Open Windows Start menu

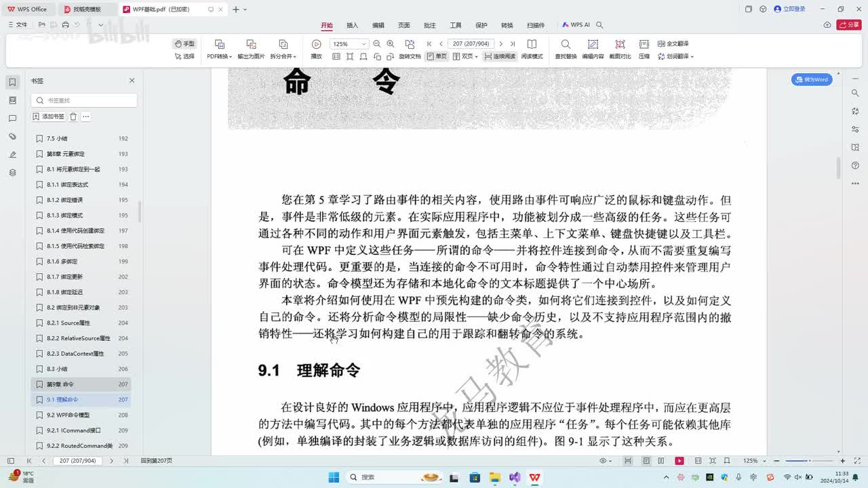click(x=334, y=477)
